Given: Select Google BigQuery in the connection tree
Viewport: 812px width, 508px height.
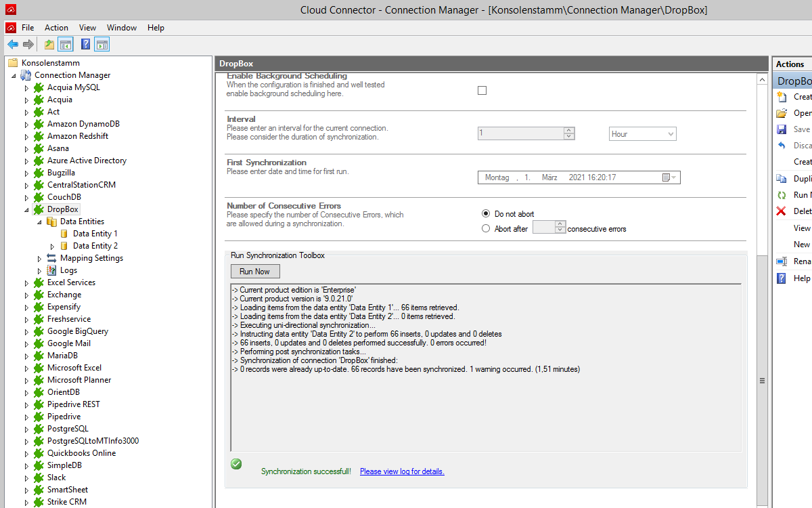Looking at the screenshot, I should (x=77, y=331).
